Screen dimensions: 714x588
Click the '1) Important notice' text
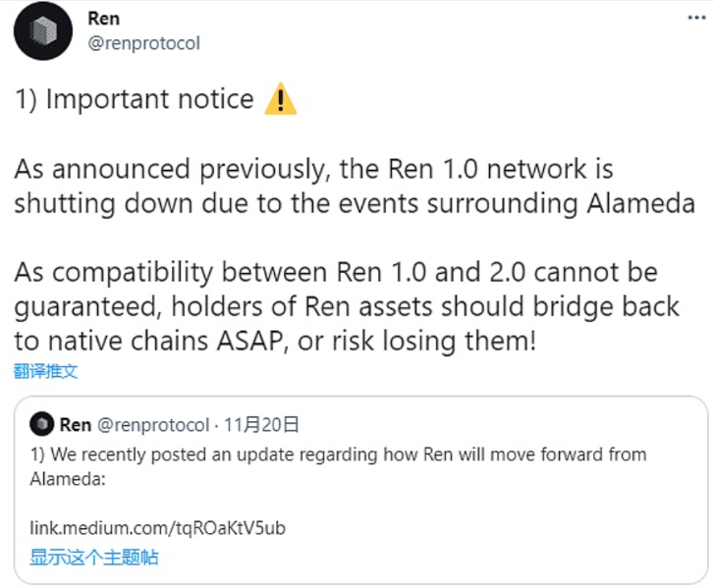click(134, 99)
